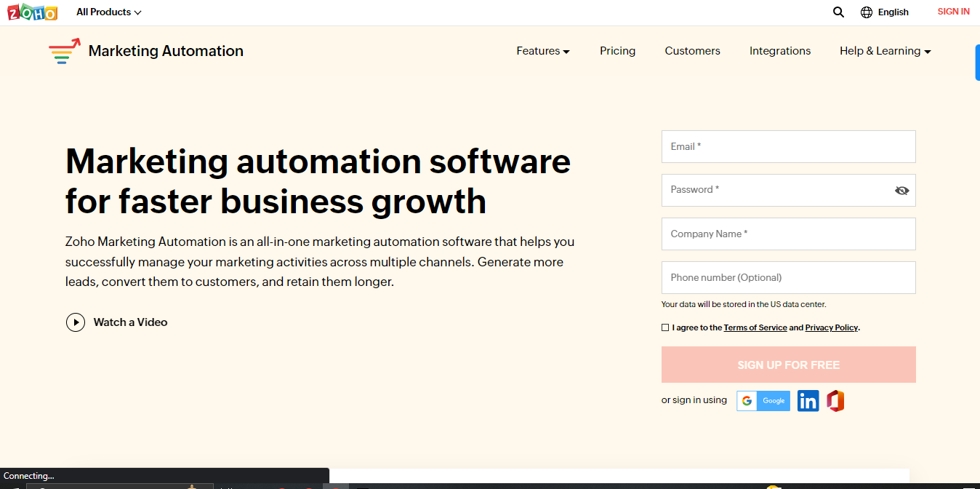Image resolution: width=980 pixels, height=489 pixels.
Task: Sign in with the Microsoft Office icon
Action: [835, 400]
